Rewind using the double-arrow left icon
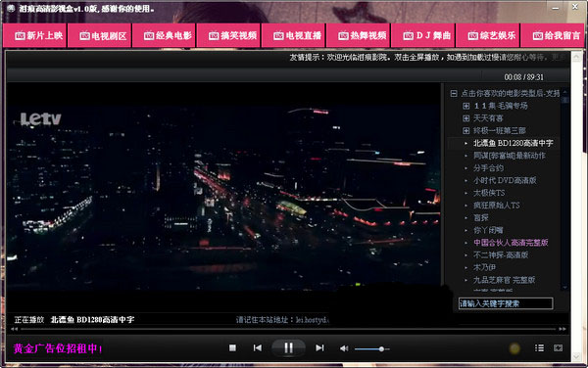The width and height of the screenshot is (588, 368). (x=15, y=329)
